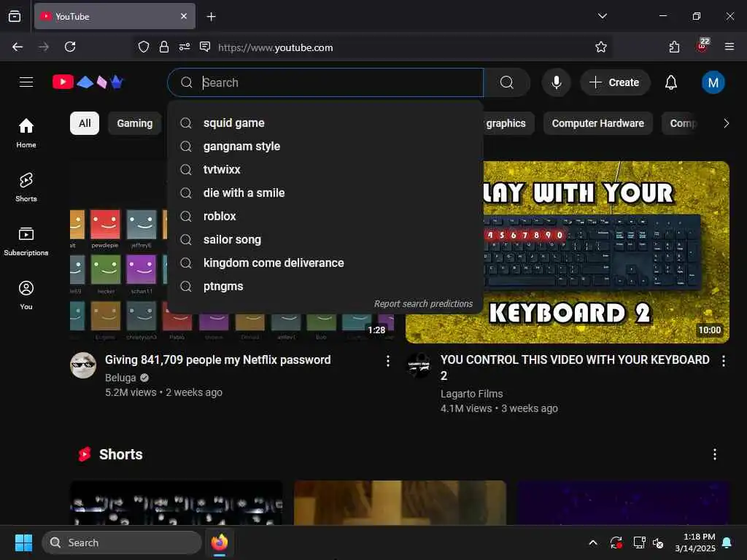Open Firefox View button at tab strip

click(15, 16)
